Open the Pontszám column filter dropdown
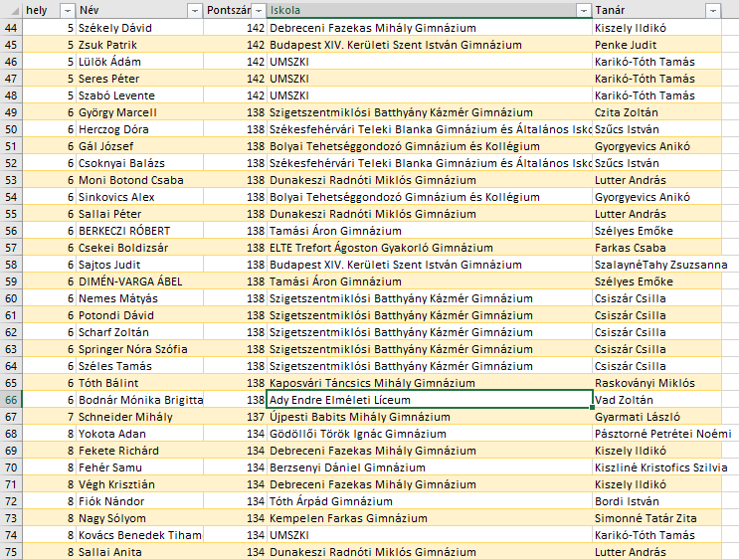This screenshot has height=560, width=739. point(257,10)
